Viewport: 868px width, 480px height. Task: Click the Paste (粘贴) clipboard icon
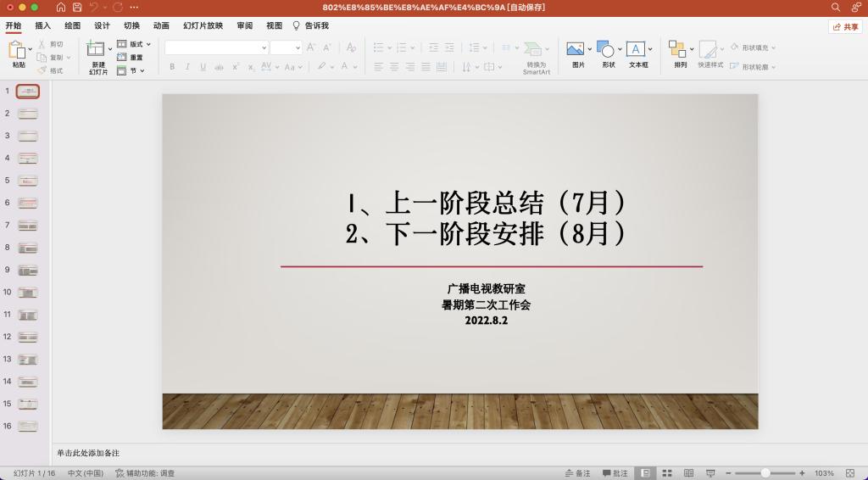tap(17, 51)
